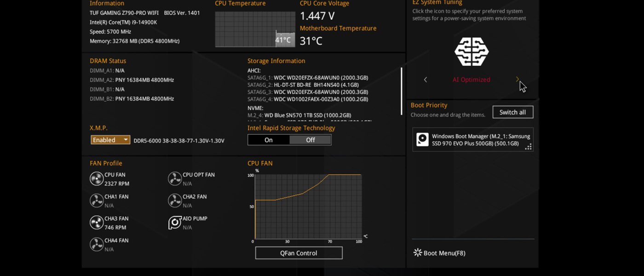Click the Storage Information heading
The image size is (644, 276).
(x=276, y=61)
